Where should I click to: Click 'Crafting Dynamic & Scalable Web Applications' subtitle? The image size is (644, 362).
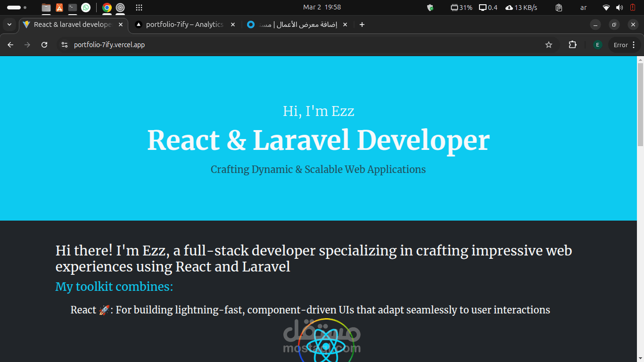(x=318, y=169)
